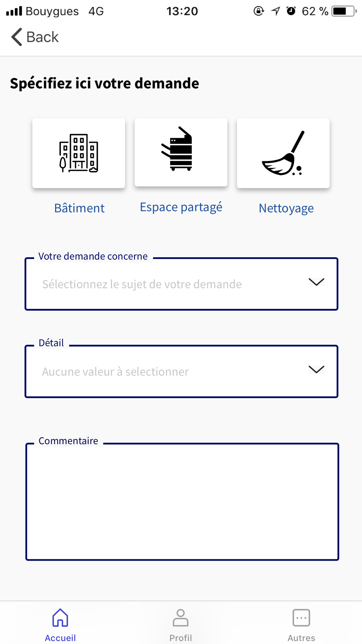Tap the Nettoyage broom icon

click(x=283, y=153)
